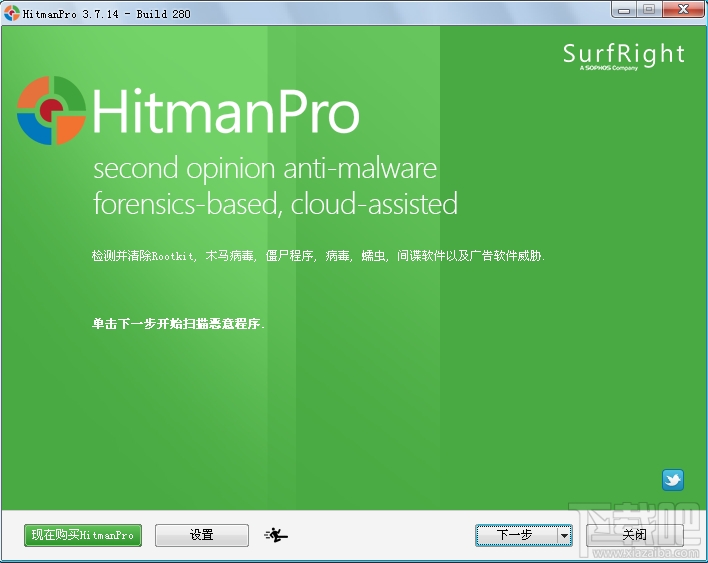Click the title text HitmanPro 3.7.14 - Build 280
Screen dimensions: 708x563
[107, 14]
